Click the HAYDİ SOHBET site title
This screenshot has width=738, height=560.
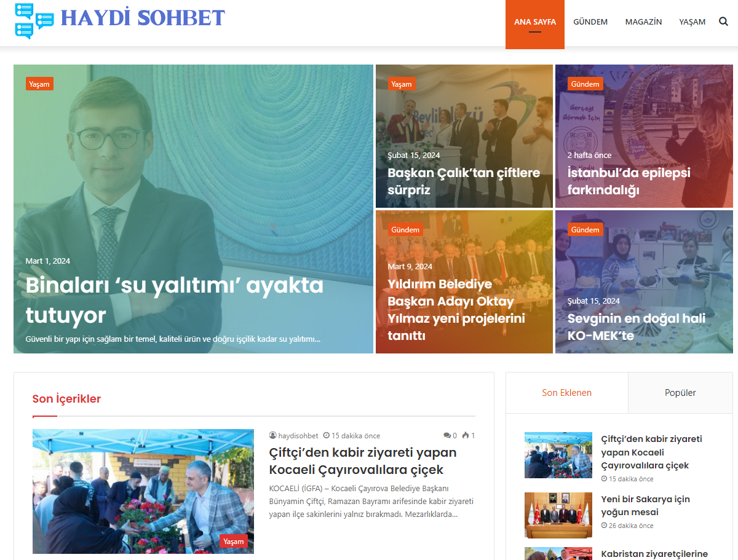[x=143, y=18]
